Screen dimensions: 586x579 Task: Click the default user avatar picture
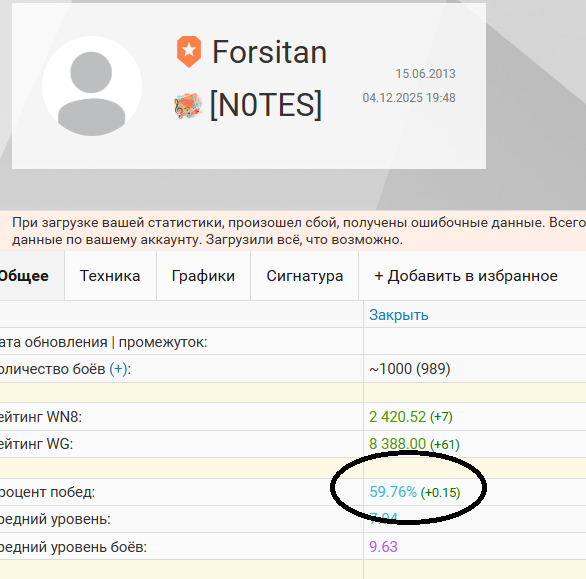coord(92,86)
